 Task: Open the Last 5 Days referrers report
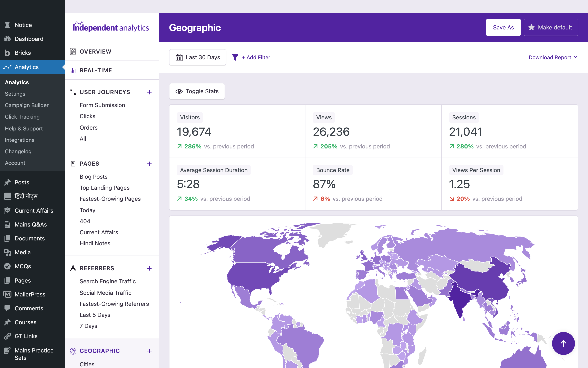[95, 315]
